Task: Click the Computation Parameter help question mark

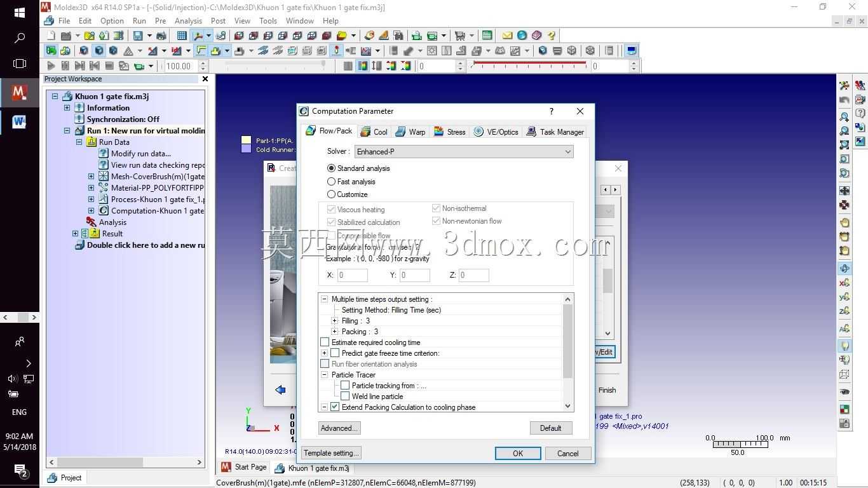Action: point(551,111)
